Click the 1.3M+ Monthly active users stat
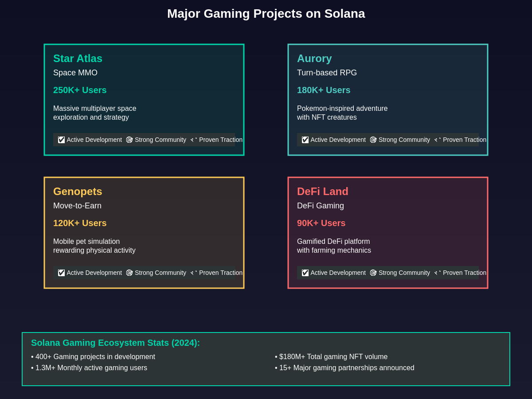This screenshot has height=399, width=532. [x=89, y=368]
